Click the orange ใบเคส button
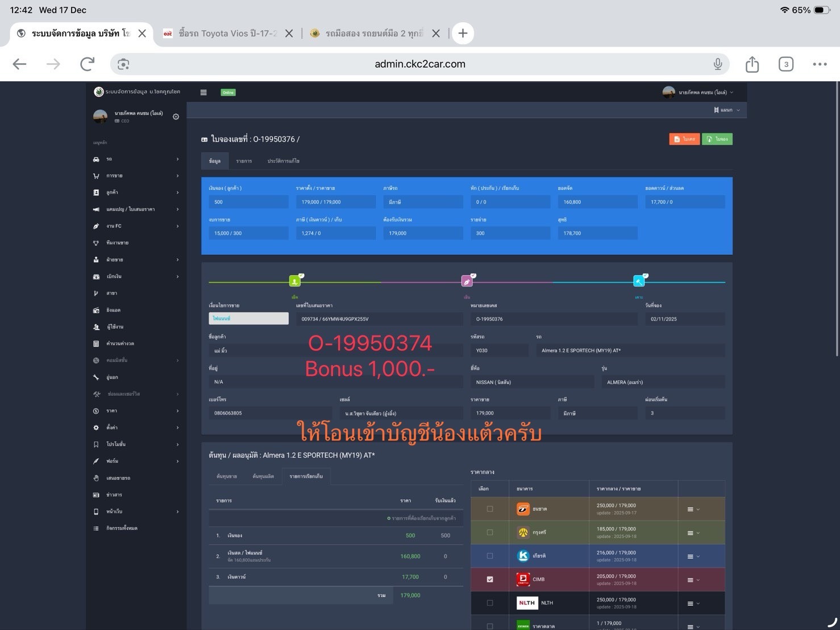Viewport: 840px width, 630px height. pyautogui.click(x=684, y=139)
